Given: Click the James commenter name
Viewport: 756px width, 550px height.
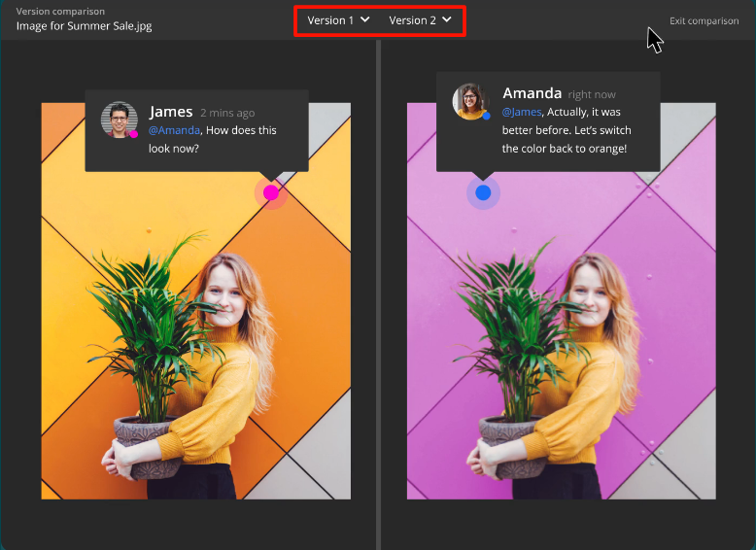Looking at the screenshot, I should pyautogui.click(x=171, y=112).
